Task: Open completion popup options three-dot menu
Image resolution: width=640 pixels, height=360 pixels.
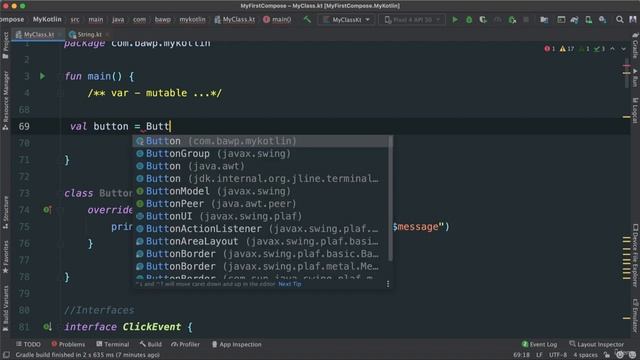Action: [388, 284]
